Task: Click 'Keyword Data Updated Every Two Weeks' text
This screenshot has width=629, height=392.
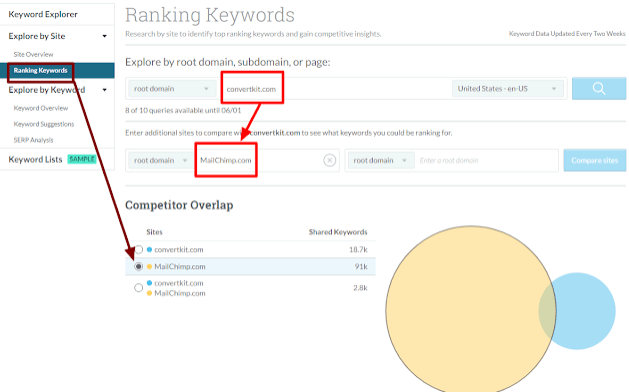Action: pos(567,34)
